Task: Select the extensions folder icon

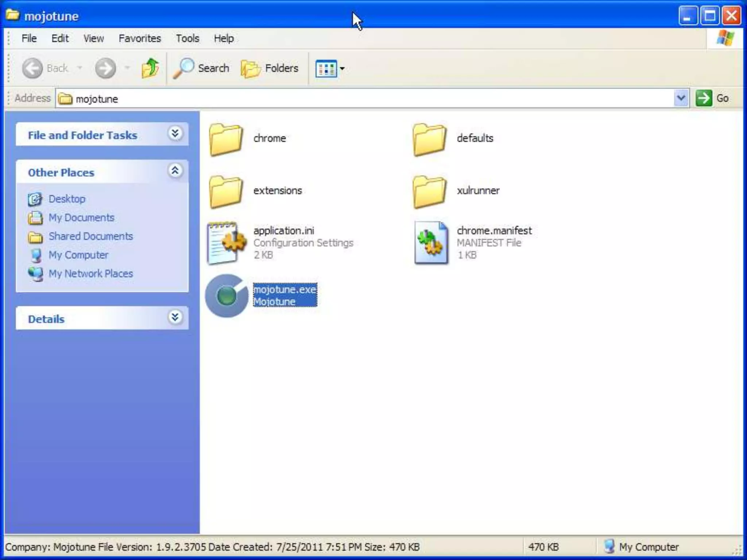Action: 226,191
